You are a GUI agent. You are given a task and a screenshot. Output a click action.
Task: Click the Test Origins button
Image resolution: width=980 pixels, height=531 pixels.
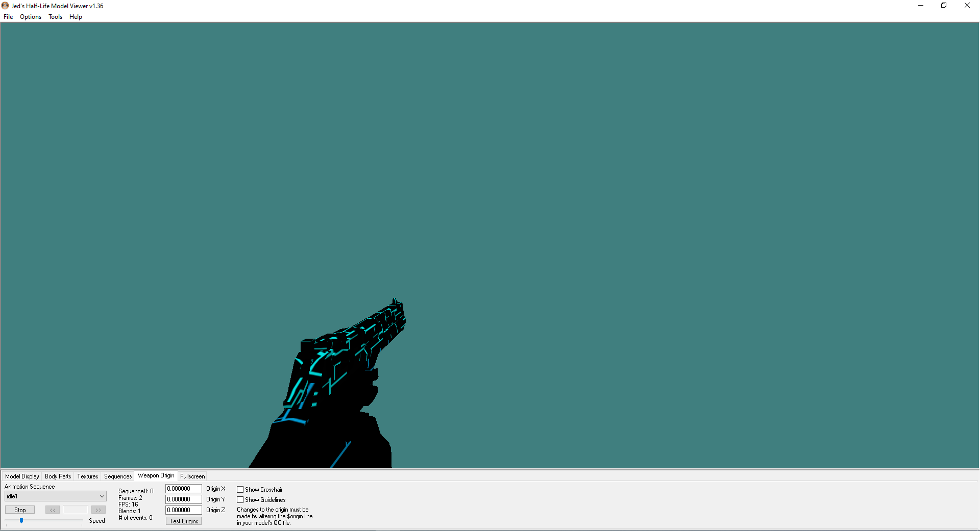coord(184,521)
